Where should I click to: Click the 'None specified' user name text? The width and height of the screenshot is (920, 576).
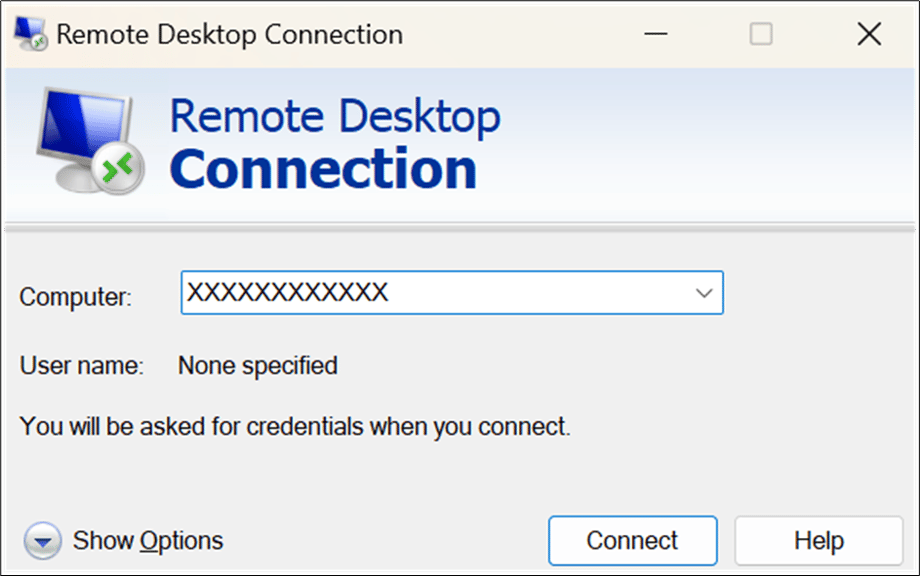[256, 366]
